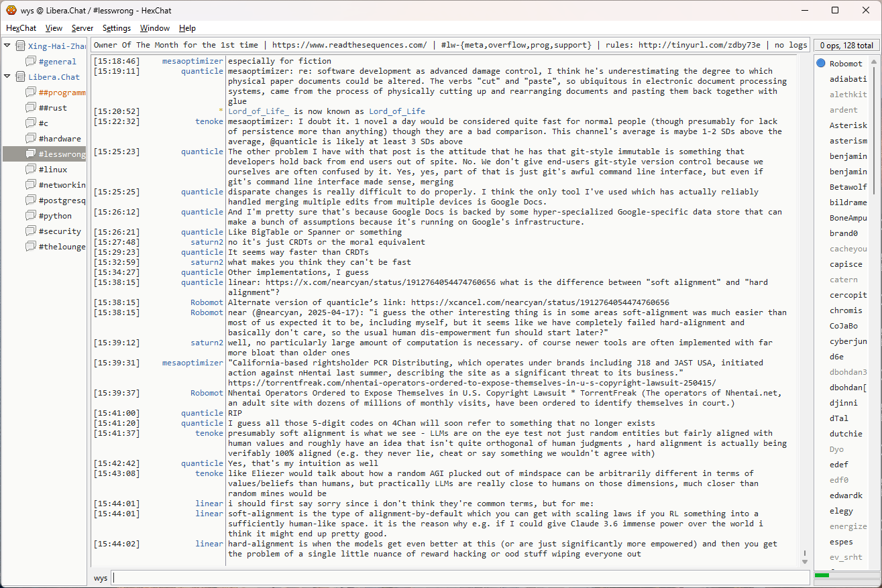Open the Settings menu

[117, 28]
